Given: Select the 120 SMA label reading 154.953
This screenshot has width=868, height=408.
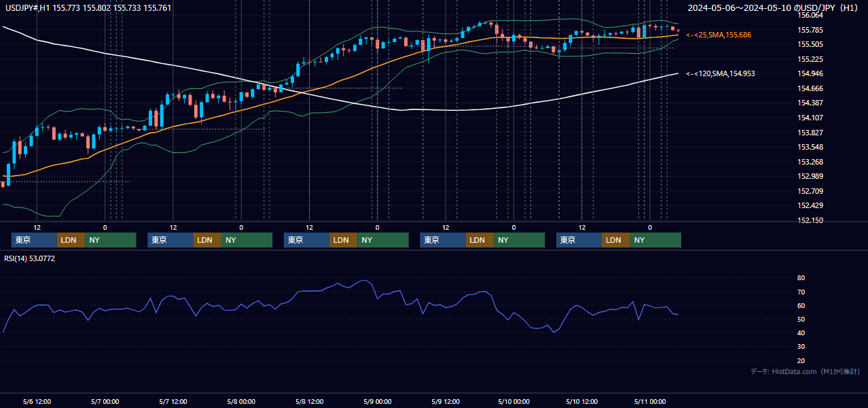Looking at the screenshot, I should 721,73.
